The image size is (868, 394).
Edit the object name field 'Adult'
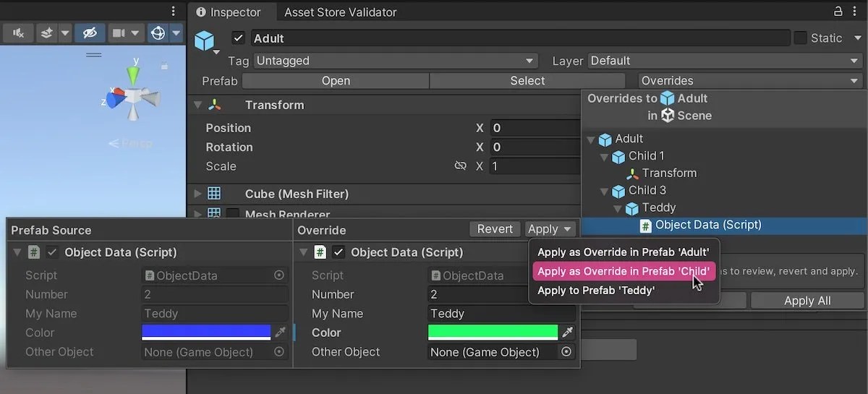tap(520, 38)
